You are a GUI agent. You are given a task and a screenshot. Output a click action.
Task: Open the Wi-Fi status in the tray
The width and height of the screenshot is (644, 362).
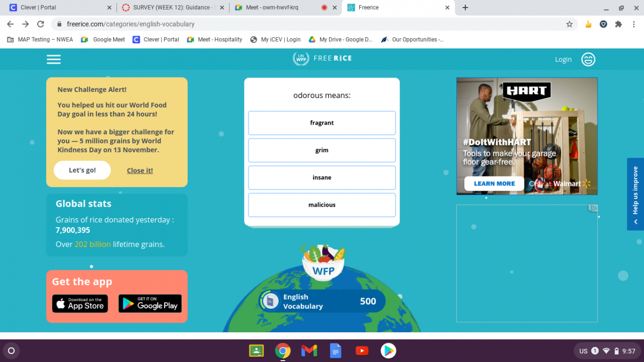[x=606, y=351]
